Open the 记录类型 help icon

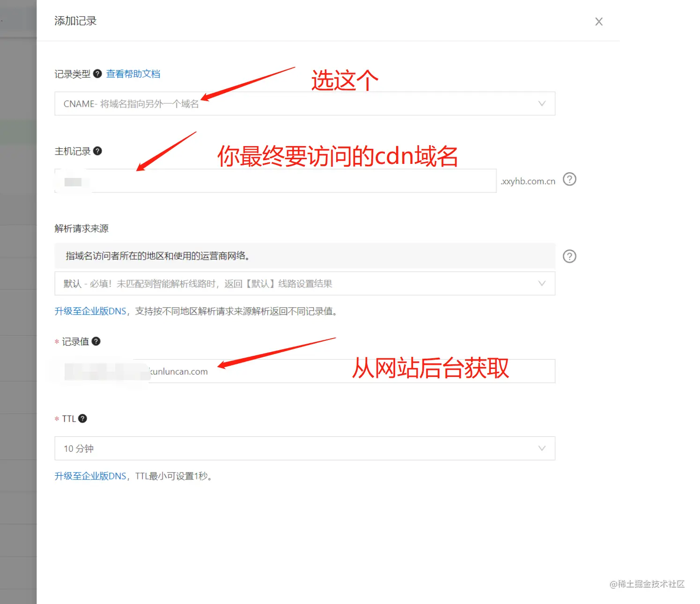(x=97, y=74)
